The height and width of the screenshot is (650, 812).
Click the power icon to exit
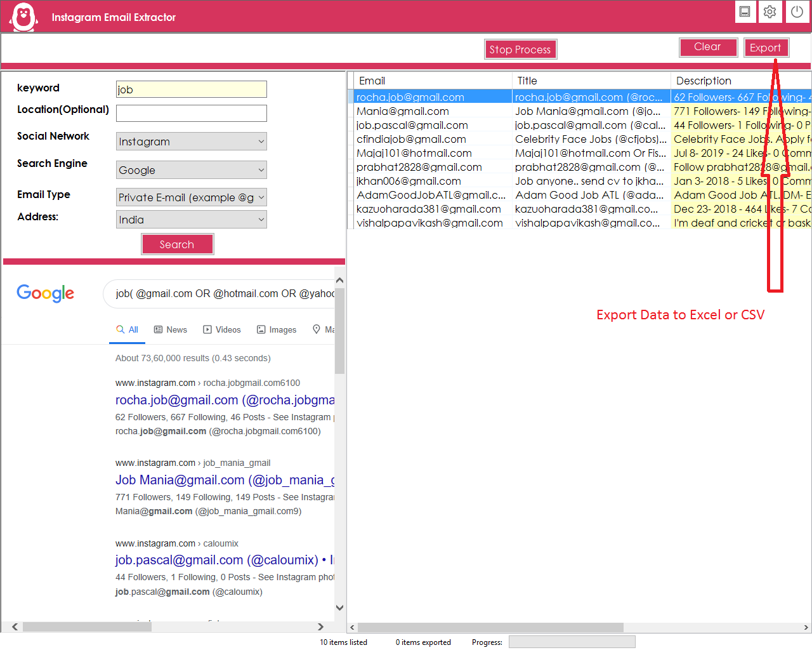click(x=797, y=11)
